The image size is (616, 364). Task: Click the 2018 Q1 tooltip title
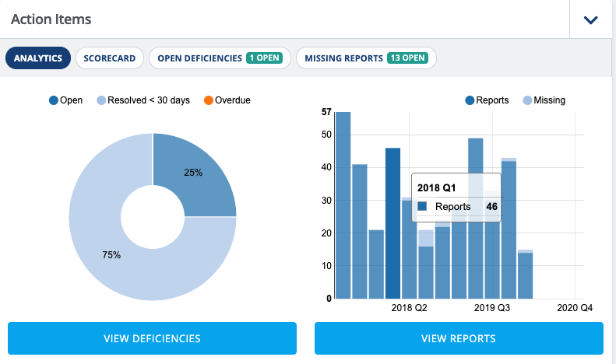(436, 188)
